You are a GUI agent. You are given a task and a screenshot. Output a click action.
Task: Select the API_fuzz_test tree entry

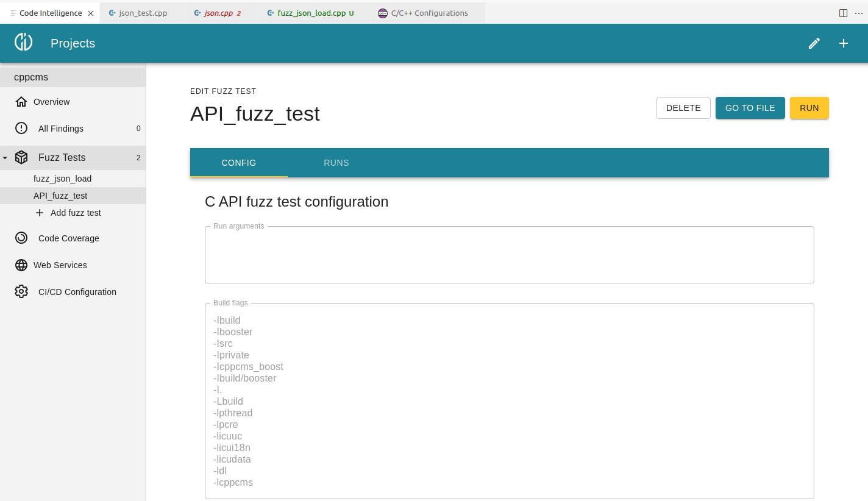point(73,196)
